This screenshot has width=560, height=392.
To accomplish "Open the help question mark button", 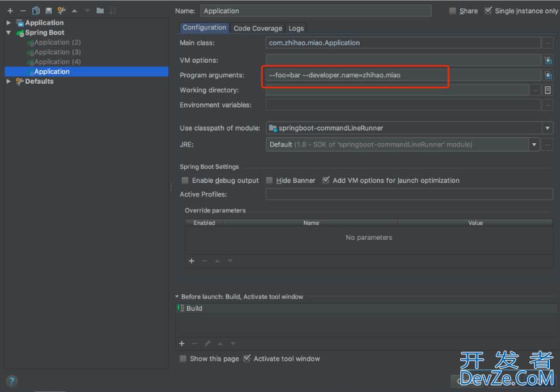I will click(x=12, y=381).
